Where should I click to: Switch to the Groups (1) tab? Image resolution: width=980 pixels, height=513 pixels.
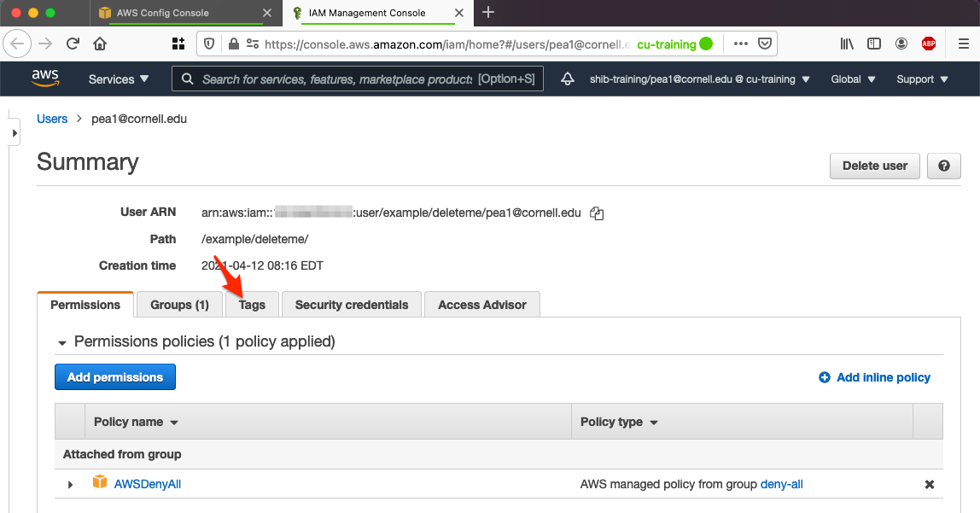[x=179, y=305]
